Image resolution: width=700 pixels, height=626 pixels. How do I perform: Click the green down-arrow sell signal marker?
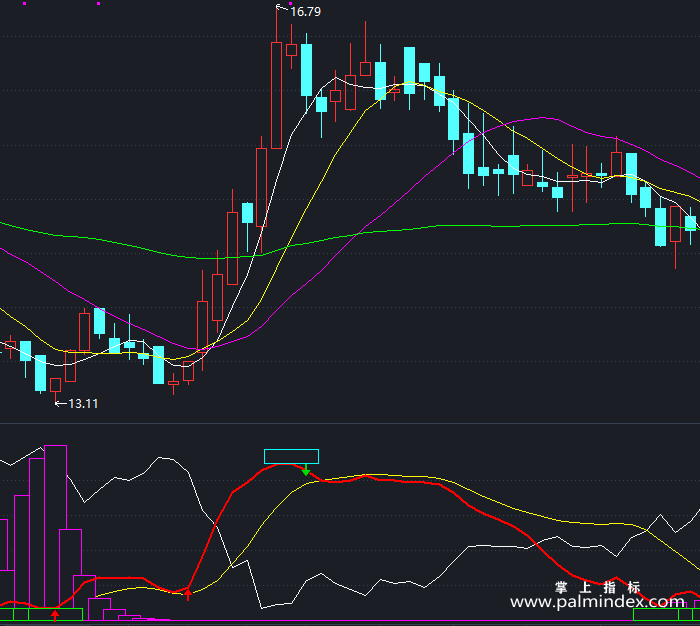point(306,470)
